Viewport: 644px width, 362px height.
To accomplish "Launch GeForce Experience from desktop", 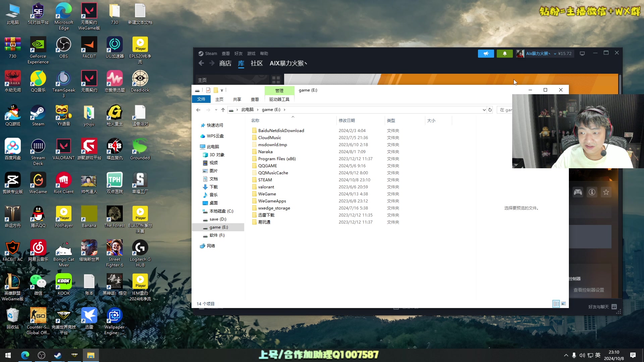I will click(x=38, y=50).
